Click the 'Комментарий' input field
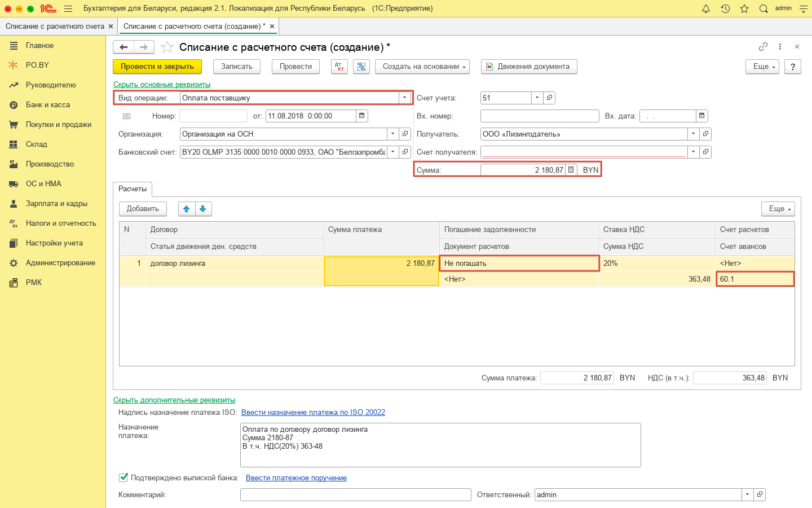812x508 pixels. (355, 494)
